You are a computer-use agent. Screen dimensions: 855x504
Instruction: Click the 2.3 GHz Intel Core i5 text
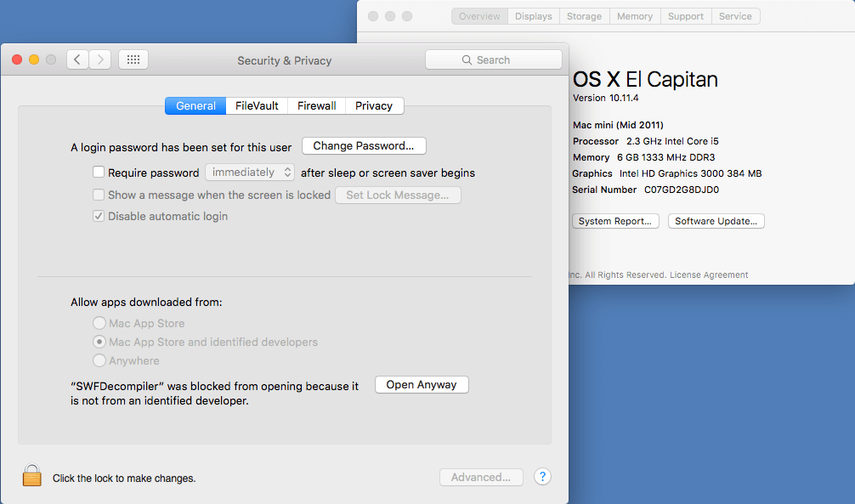coord(672,141)
